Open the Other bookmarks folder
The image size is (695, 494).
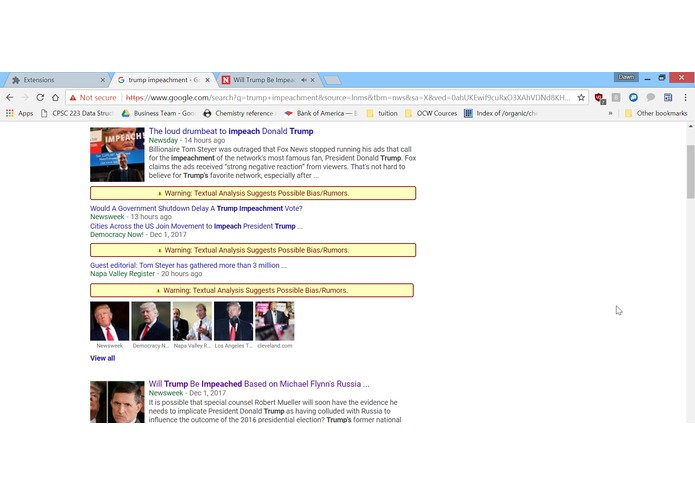[656, 113]
